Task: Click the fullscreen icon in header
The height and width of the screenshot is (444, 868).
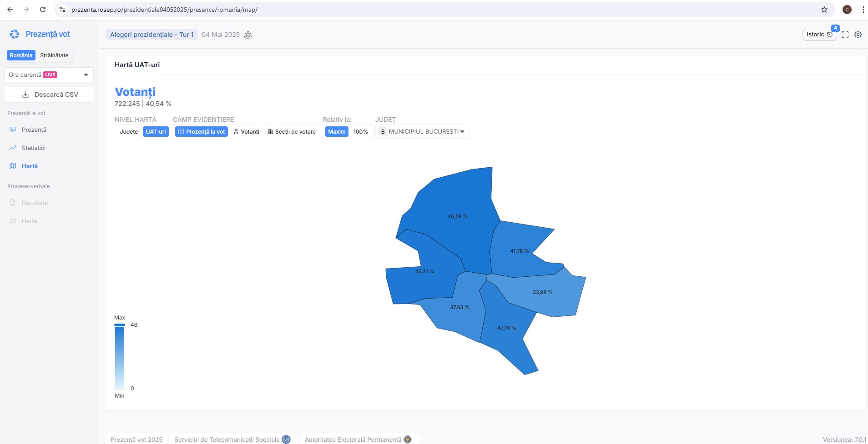Action: click(845, 35)
